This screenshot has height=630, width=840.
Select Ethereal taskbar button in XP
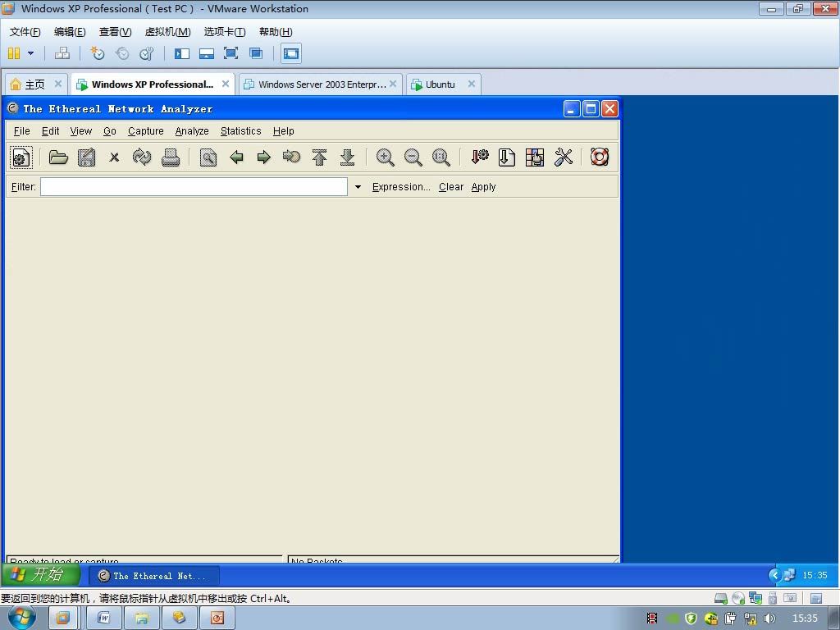click(153, 576)
